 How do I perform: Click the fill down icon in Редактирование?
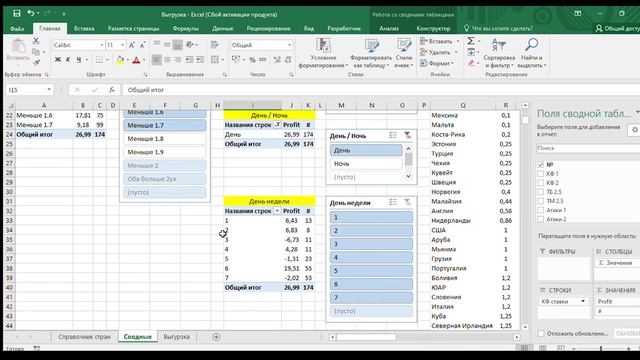click(x=471, y=52)
